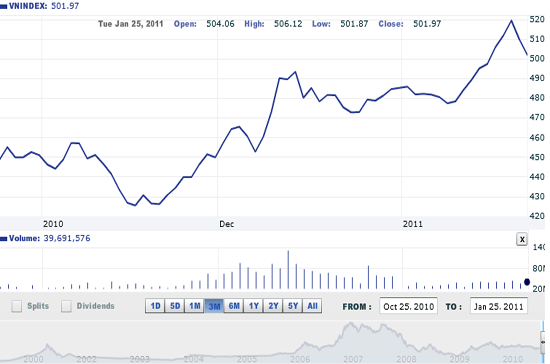Viewport: 550px width, 364px height.
Task: Select the All time range
Action: pos(312,306)
